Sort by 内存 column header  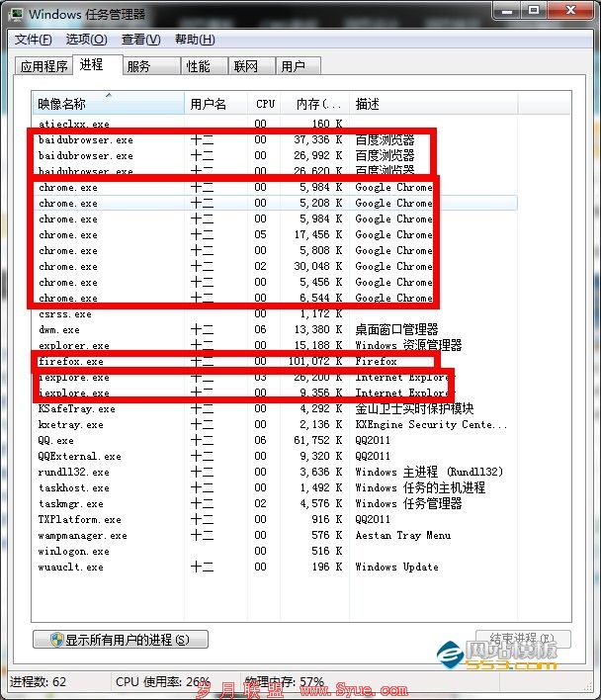[314, 104]
